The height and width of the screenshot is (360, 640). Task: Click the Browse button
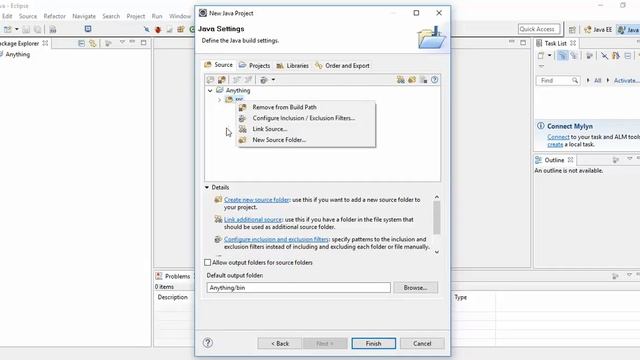point(416,288)
